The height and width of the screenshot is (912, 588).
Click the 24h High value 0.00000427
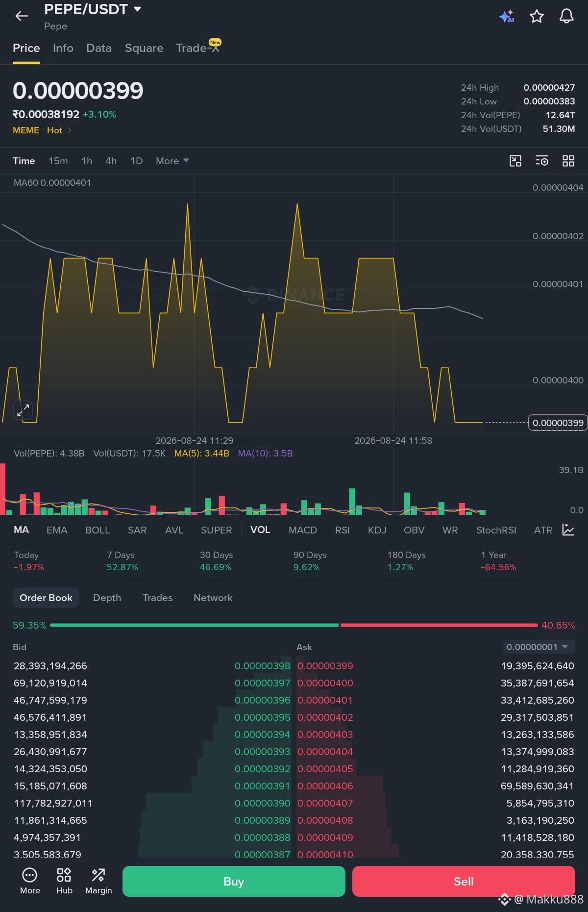pyautogui.click(x=549, y=88)
